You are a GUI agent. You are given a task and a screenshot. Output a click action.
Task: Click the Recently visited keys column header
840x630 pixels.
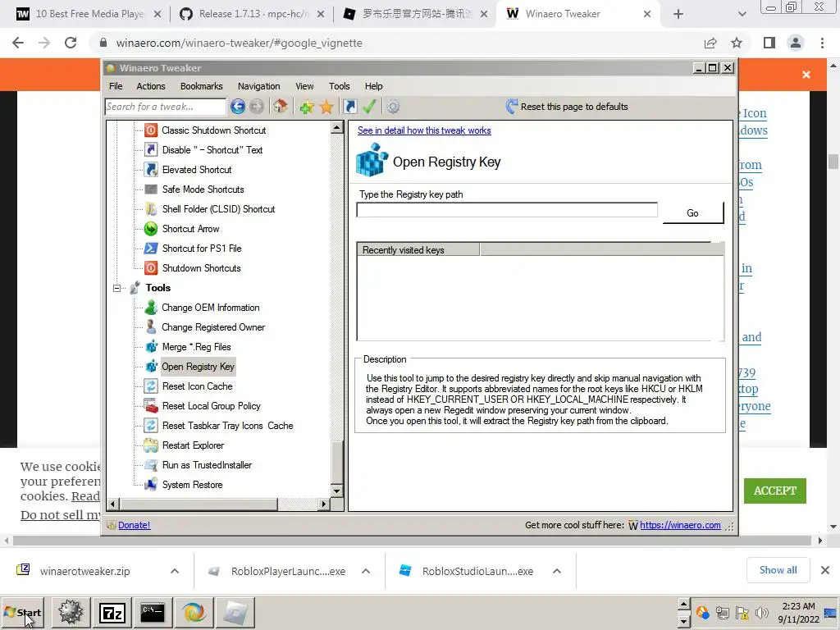tap(418, 249)
